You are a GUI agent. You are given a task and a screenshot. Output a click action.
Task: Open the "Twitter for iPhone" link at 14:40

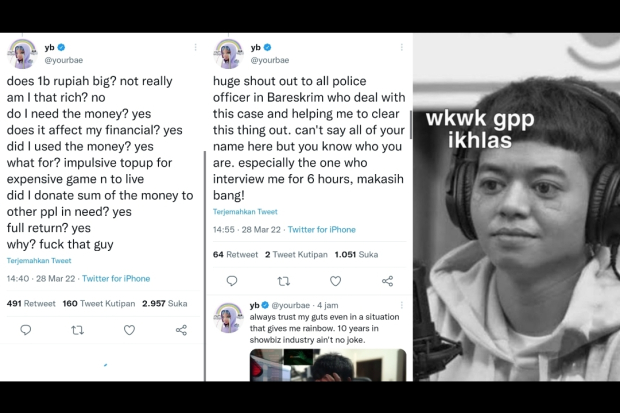(116, 278)
